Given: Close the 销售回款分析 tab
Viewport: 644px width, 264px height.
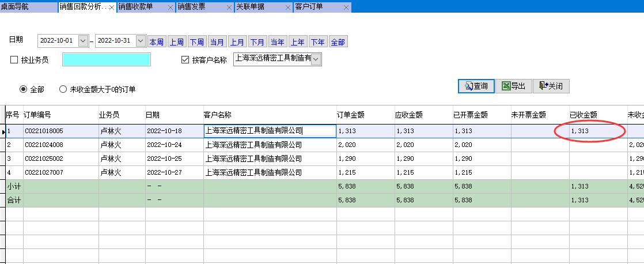Looking at the screenshot, I should tap(112, 7).
